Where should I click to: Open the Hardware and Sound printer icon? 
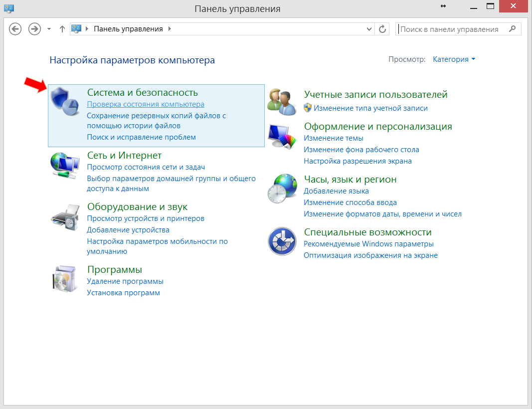point(65,217)
